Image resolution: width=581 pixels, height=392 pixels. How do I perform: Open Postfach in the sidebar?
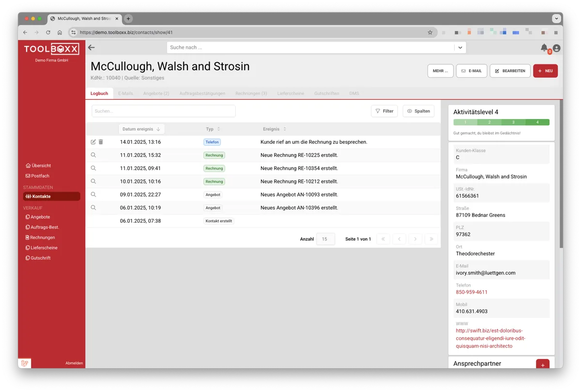point(38,176)
